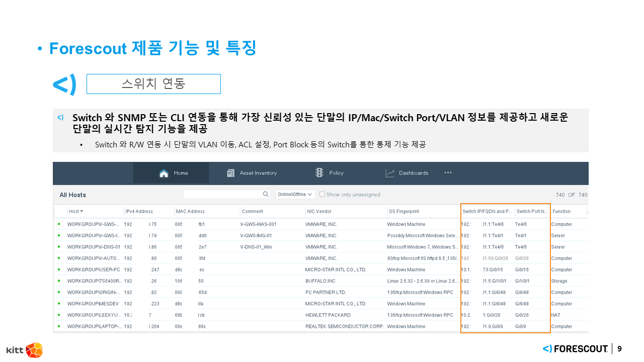Select the BUFFALO.INC vendor row
The height and width of the screenshot is (362, 644).
[x=320, y=281]
